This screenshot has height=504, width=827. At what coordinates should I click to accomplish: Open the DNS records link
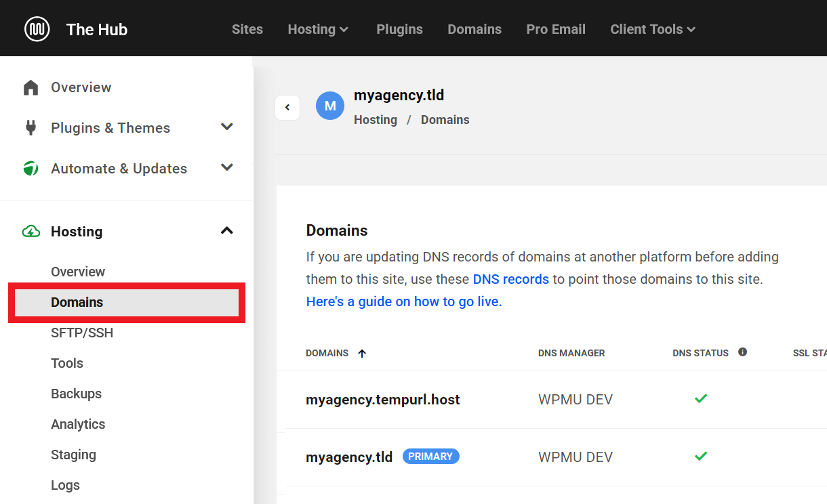[511, 279]
